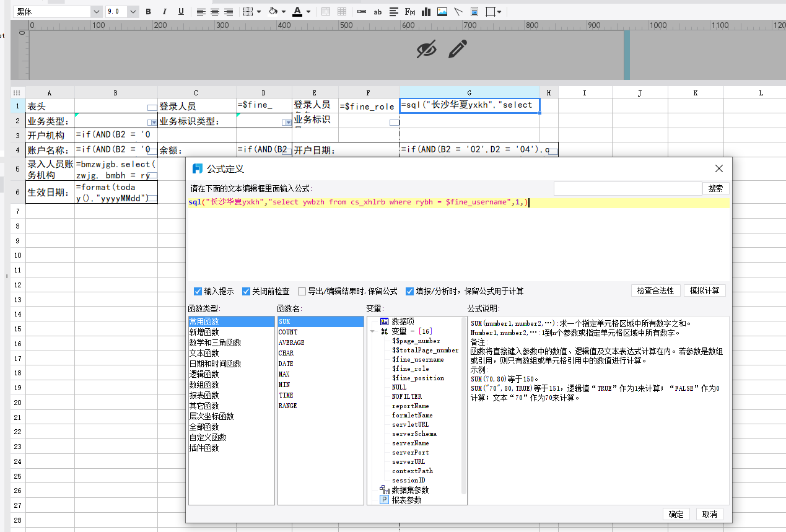
Task: Apply fill bucket background color
Action: pos(273,12)
